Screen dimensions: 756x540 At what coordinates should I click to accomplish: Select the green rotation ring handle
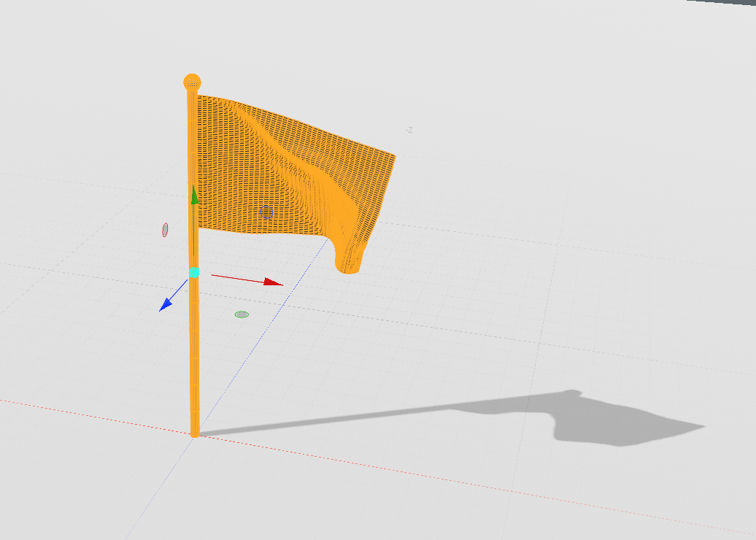pyautogui.click(x=242, y=315)
